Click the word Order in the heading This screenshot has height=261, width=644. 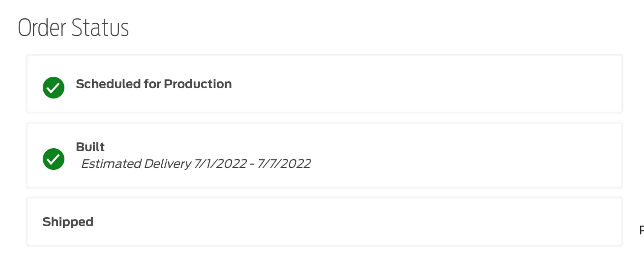[42, 28]
